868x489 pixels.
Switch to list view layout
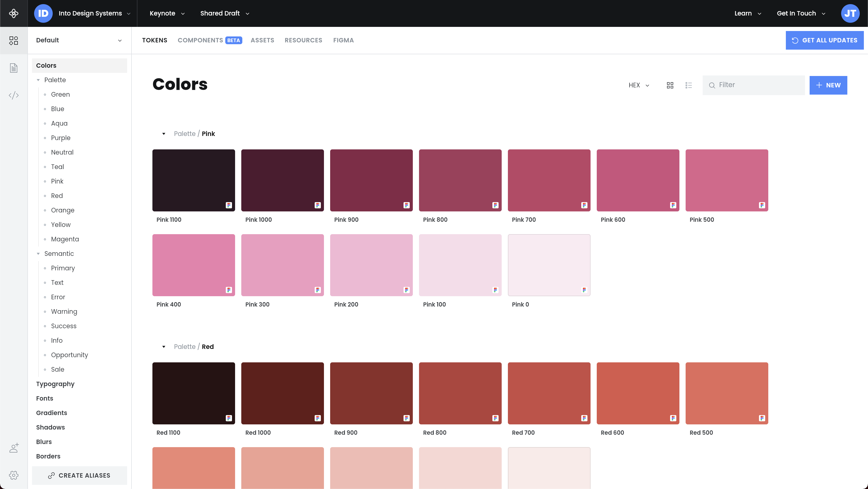[x=688, y=85]
